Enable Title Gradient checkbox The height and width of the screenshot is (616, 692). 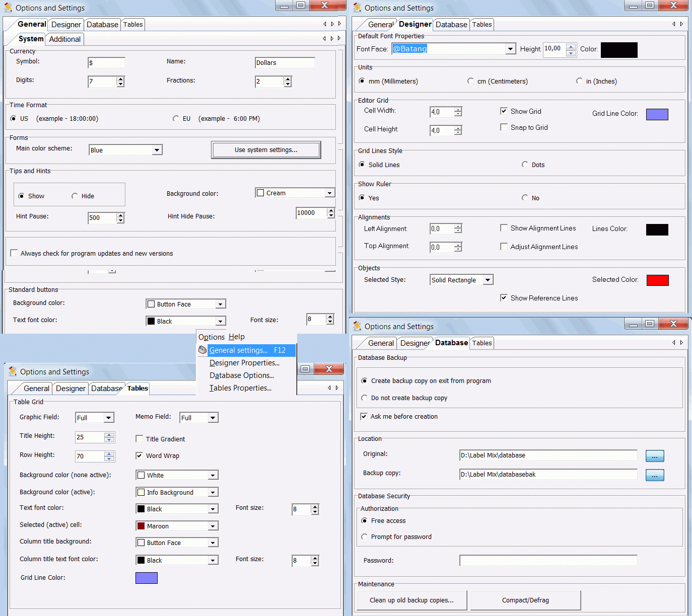coord(140,439)
